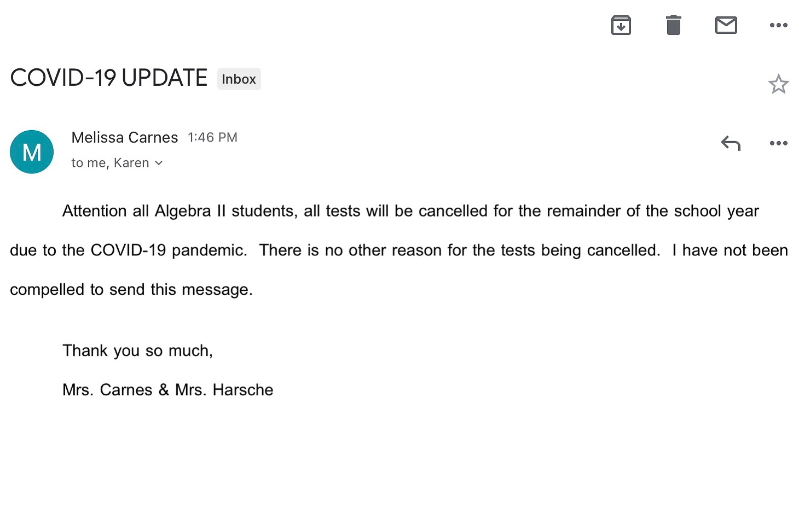Click the COVID-19 UPDATE subject heading

point(109,78)
